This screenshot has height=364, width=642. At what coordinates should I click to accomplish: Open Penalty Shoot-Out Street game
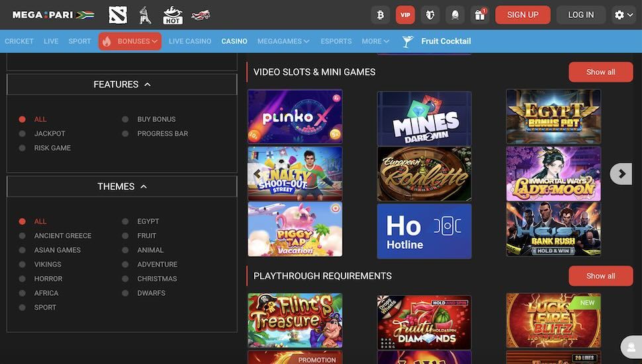pos(295,173)
